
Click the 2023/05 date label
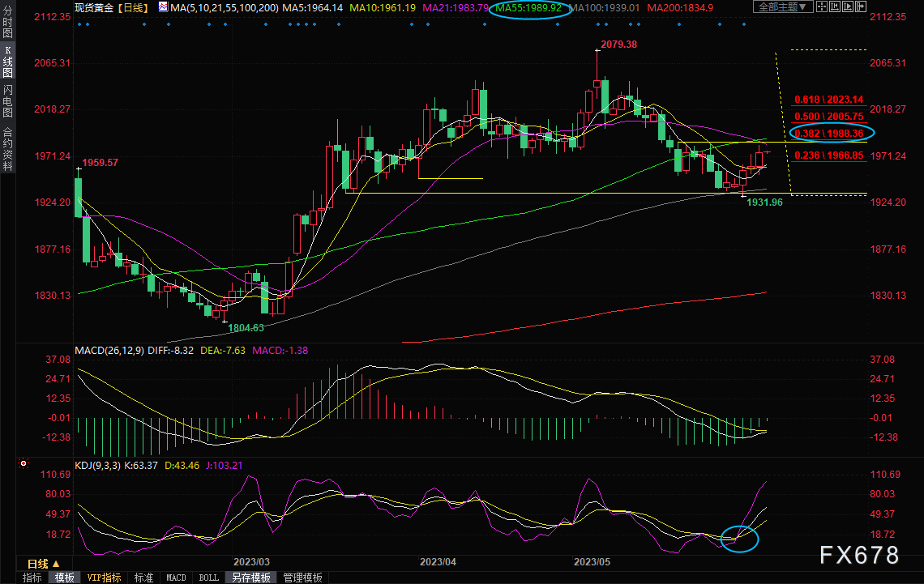(x=592, y=562)
